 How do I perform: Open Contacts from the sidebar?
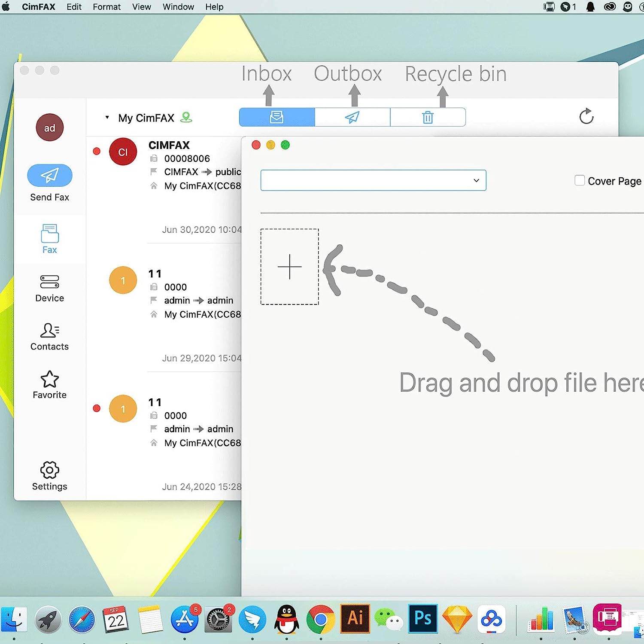[49, 336]
